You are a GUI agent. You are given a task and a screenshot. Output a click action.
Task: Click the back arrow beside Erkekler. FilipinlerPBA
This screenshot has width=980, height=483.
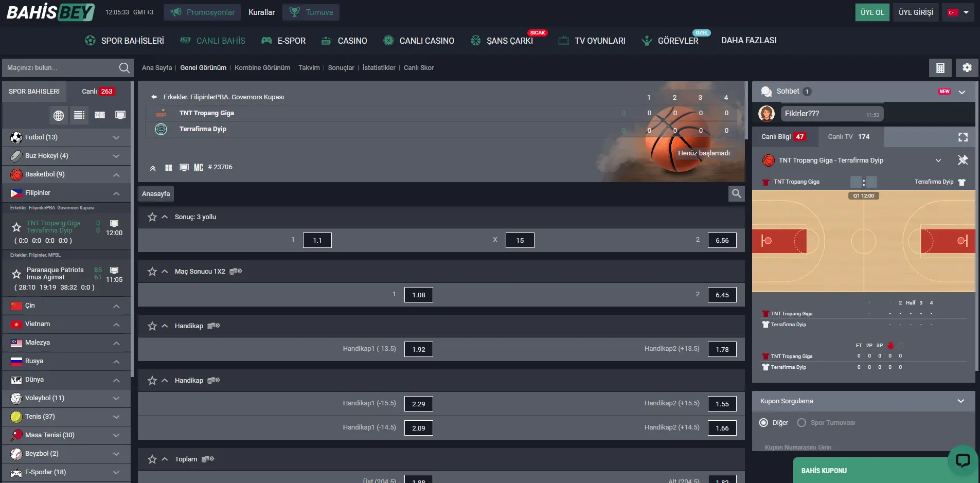(154, 97)
